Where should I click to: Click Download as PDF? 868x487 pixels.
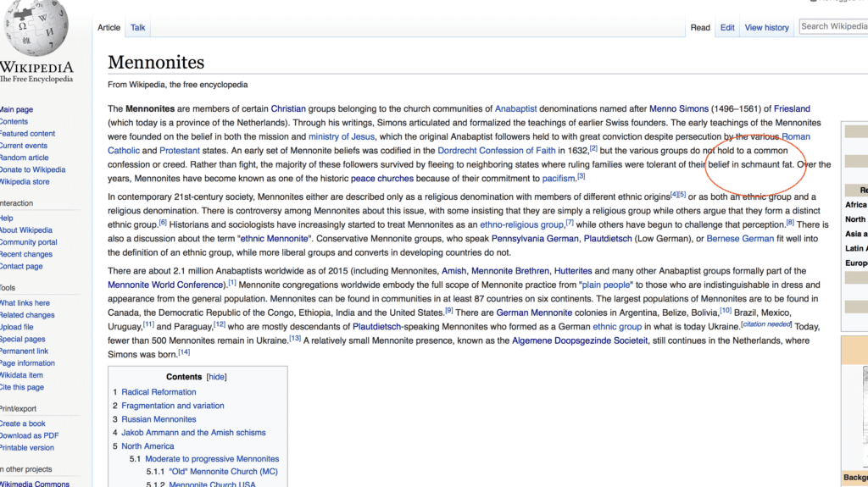click(x=29, y=435)
